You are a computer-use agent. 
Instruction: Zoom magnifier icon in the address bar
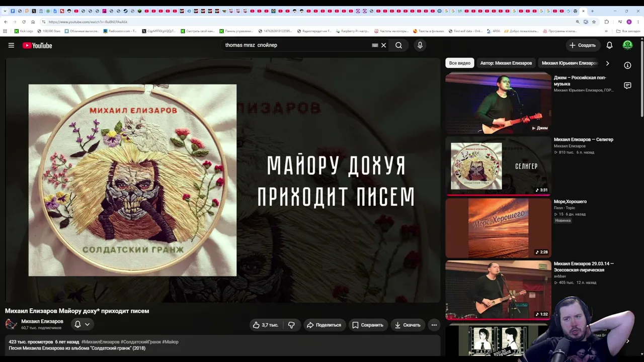pyautogui.click(x=578, y=22)
